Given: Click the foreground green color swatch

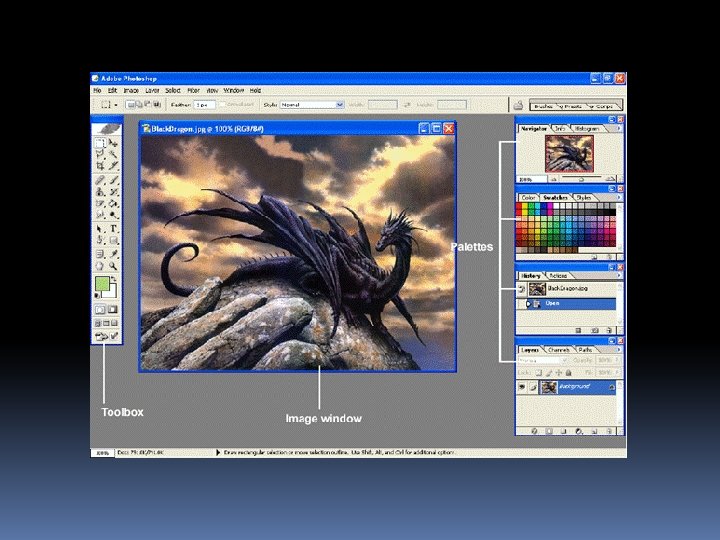Looking at the screenshot, I should tap(102, 284).
